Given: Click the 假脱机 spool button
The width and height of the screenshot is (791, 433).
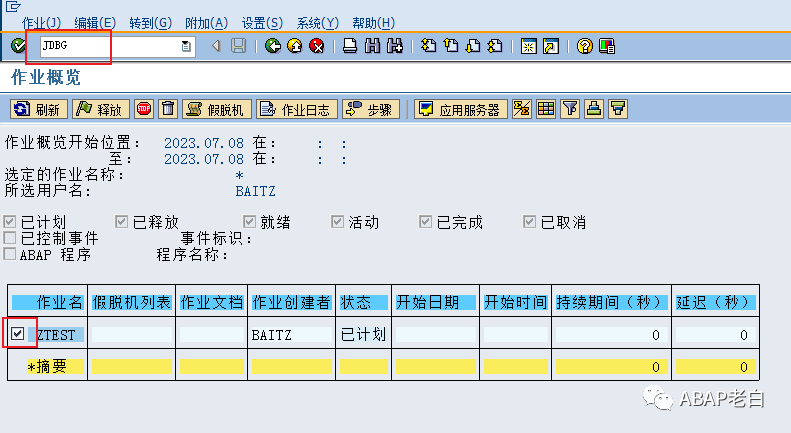Looking at the screenshot, I should click(216, 109).
